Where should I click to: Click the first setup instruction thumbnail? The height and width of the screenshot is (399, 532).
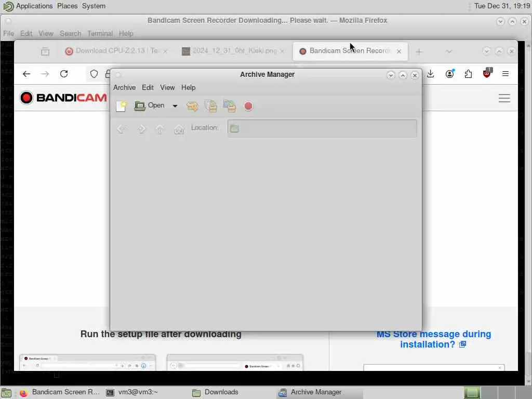pyautogui.click(x=87, y=362)
